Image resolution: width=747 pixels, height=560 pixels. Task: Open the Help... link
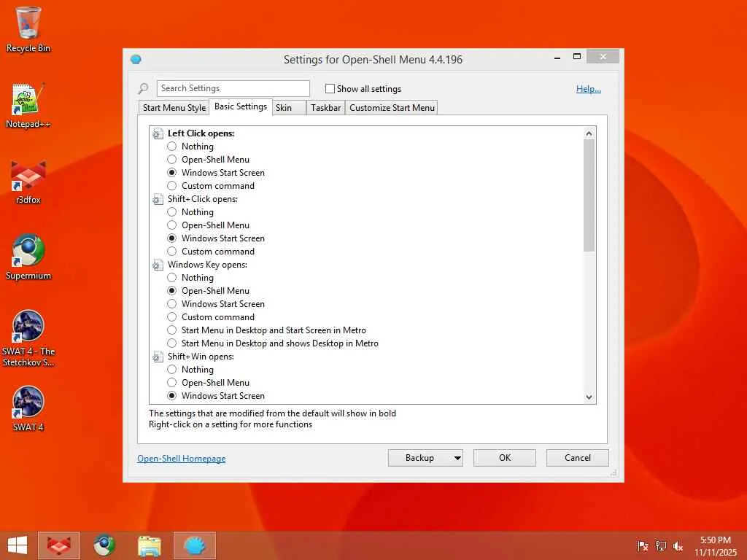click(x=589, y=88)
